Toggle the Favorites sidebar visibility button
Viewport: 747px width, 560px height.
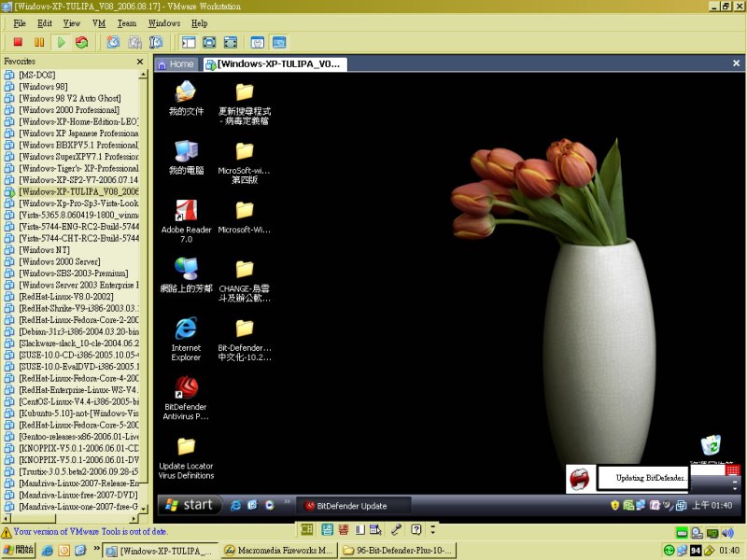[189, 42]
